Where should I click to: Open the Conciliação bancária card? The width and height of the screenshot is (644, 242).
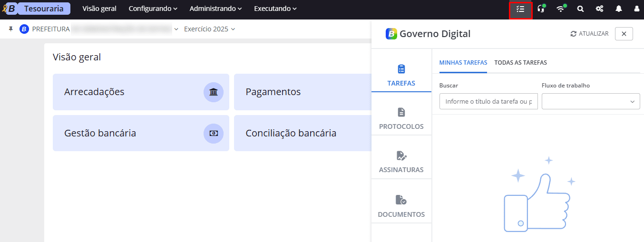302,133
